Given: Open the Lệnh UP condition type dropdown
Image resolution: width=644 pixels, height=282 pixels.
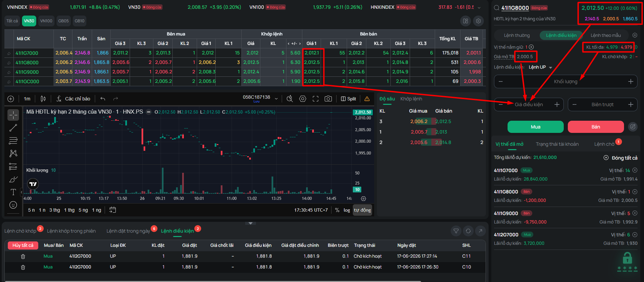Looking at the screenshot, I should coord(540,67).
